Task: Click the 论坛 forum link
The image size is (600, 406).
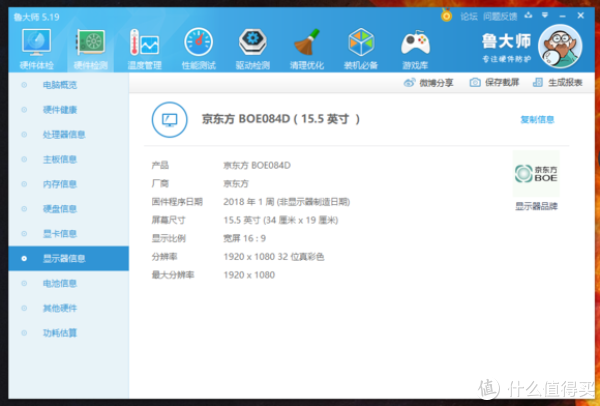Action: (469, 16)
